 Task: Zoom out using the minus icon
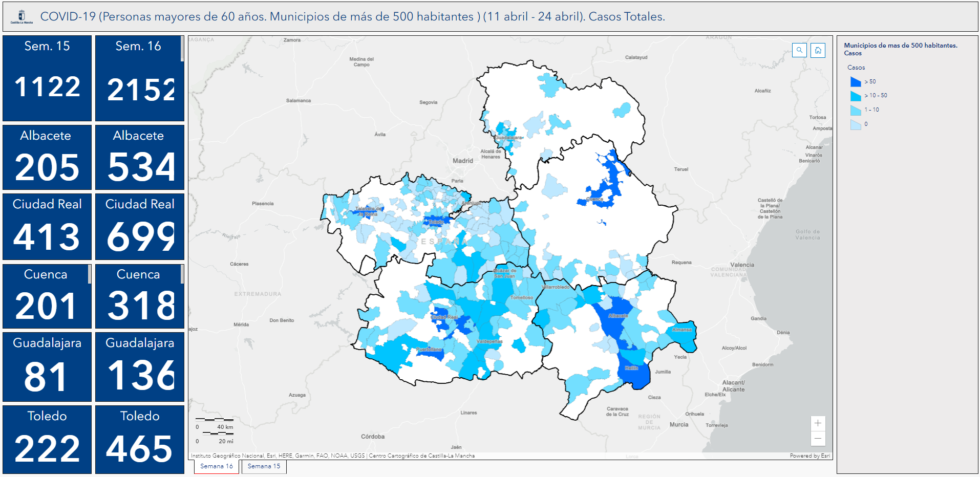[x=818, y=439]
